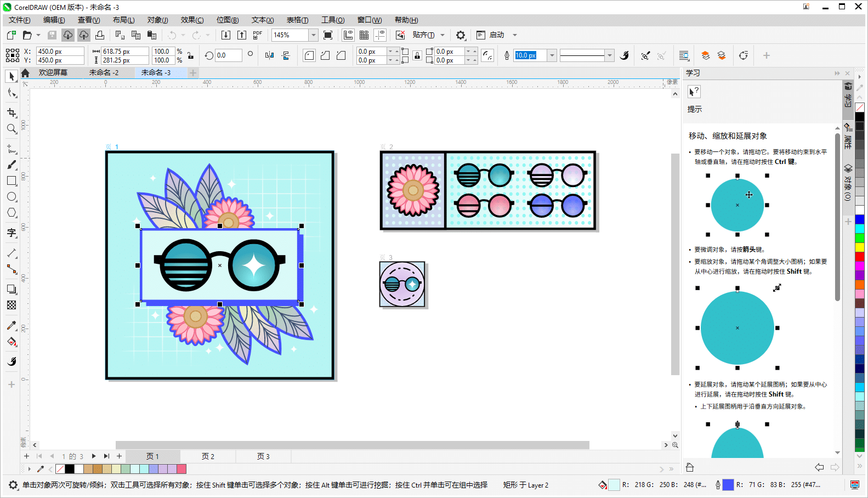Open the 效果 menu
The height and width of the screenshot is (498, 868).
pos(192,20)
